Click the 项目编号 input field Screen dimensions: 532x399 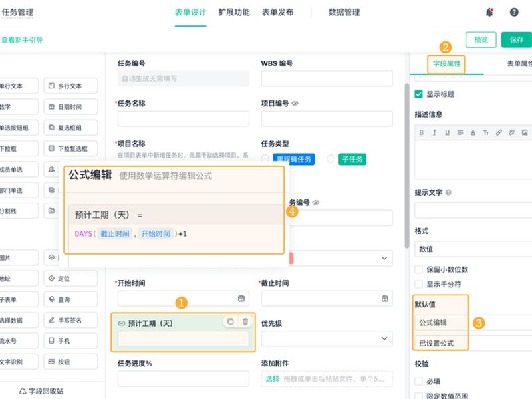click(327, 119)
